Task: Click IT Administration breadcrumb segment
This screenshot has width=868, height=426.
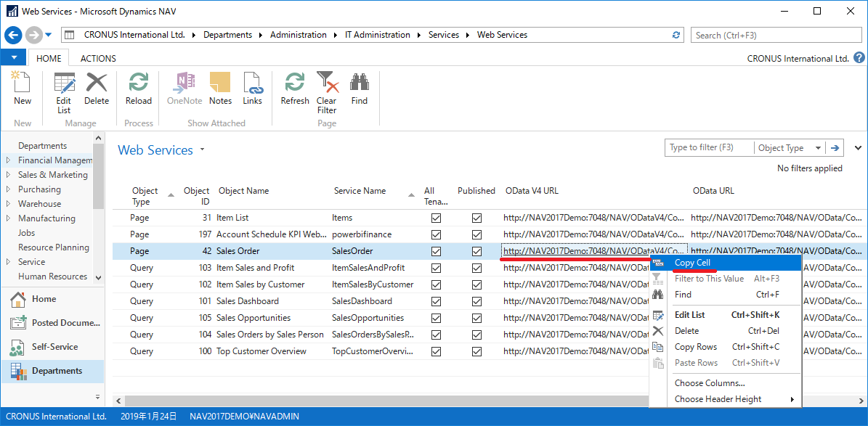Action: pos(378,35)
